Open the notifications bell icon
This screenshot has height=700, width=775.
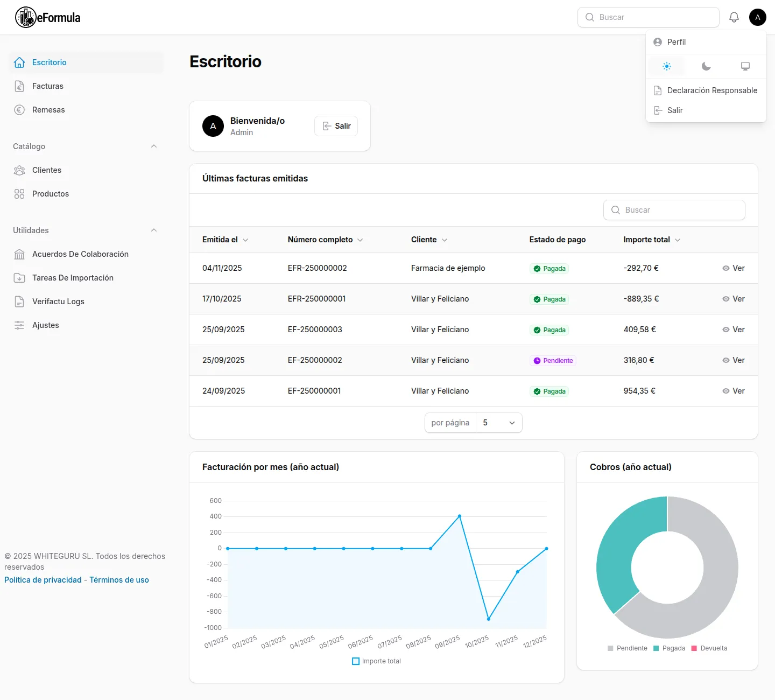click(x=734, y=17)
